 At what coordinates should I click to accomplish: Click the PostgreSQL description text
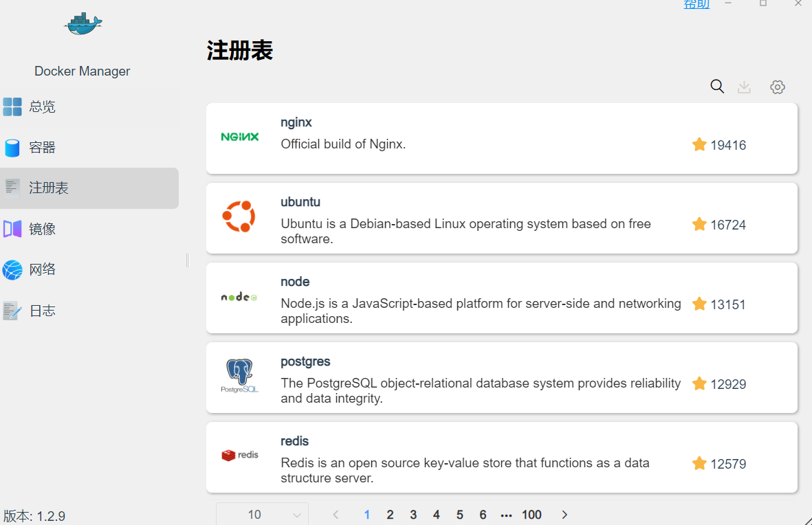(x=481, y=391)
